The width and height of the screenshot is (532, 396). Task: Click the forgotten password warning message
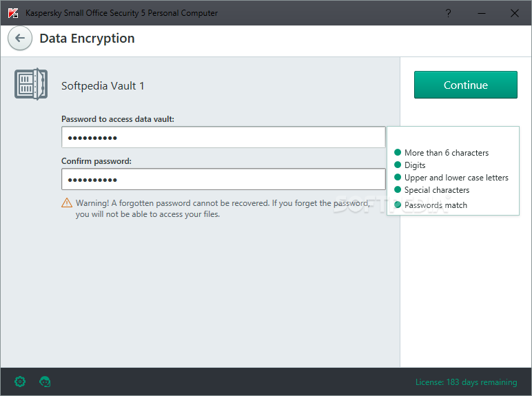[223, 209]
